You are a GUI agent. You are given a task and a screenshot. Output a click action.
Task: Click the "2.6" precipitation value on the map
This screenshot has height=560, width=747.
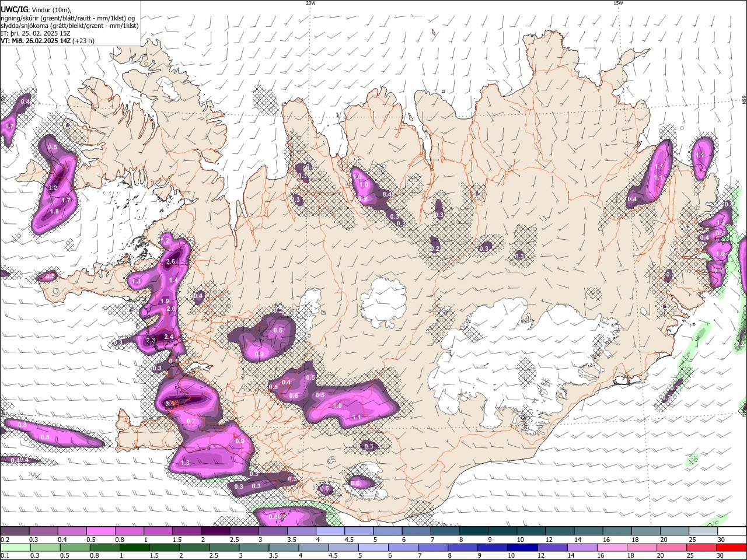(x=171, y=262)
